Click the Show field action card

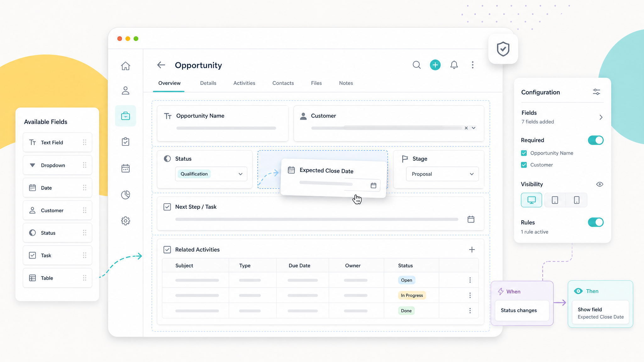(601, 312)
